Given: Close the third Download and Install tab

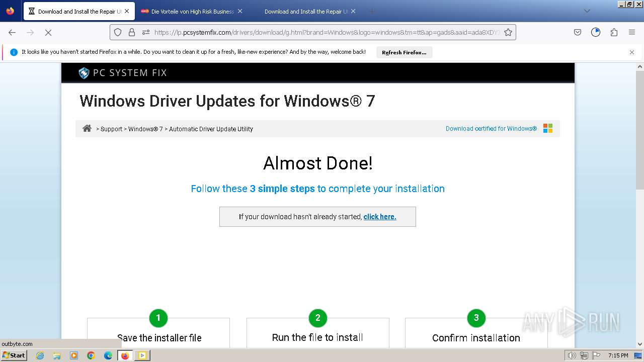Looking at the screenshot, I should [x=353, y=11].
